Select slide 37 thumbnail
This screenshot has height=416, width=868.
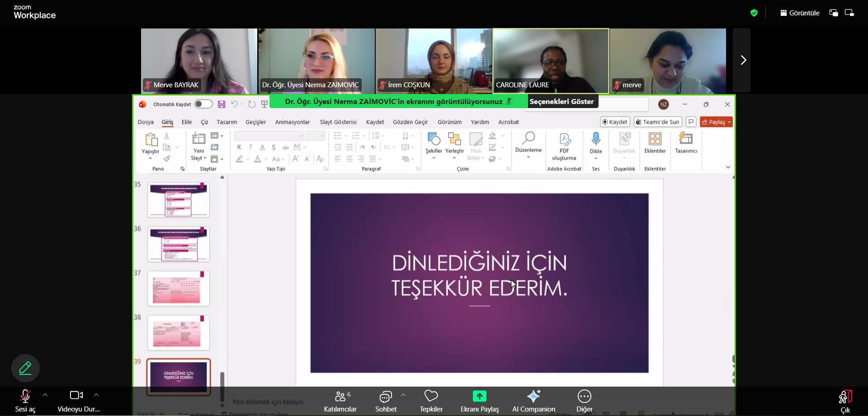[179, 288]
